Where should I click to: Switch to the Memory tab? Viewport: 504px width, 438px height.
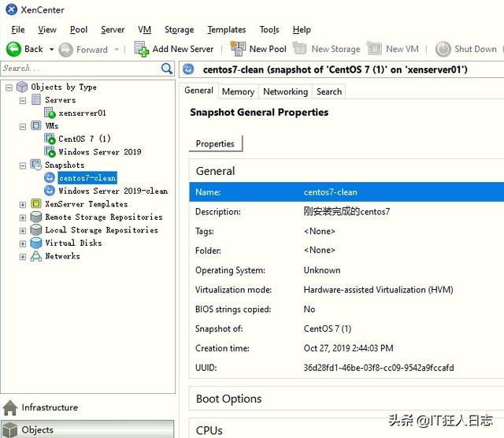pyautogui.click(x=238, y=91)
